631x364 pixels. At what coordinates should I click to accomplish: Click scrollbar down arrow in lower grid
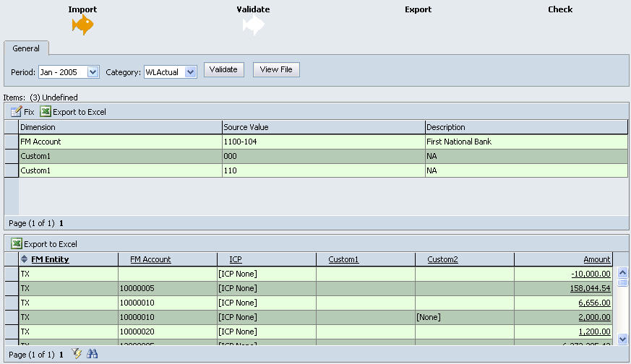point(622,339)
